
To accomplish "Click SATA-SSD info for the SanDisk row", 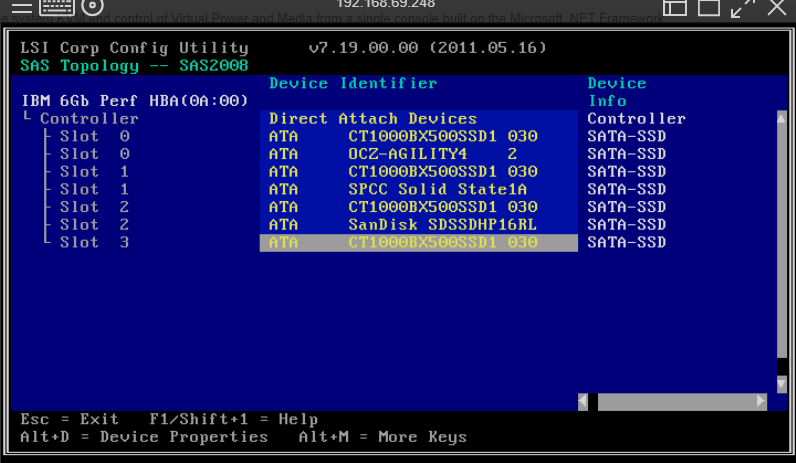I will pyautogui.click(x=626, y=224).
